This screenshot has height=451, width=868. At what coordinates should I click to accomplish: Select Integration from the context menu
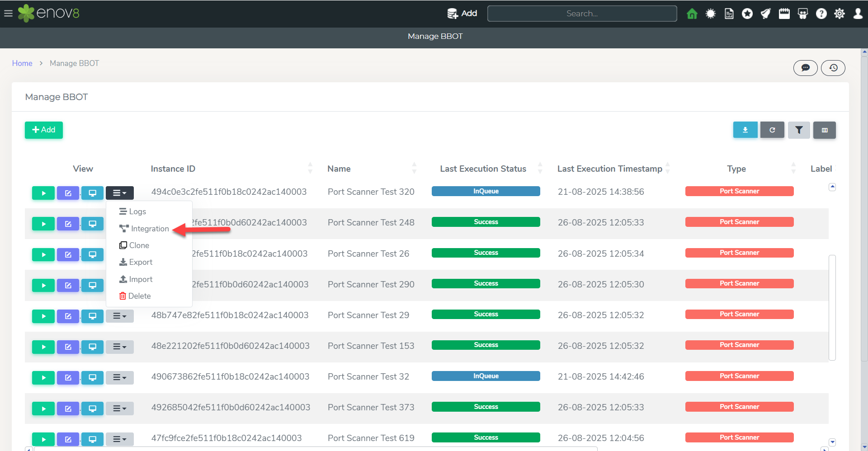point(149,229)
